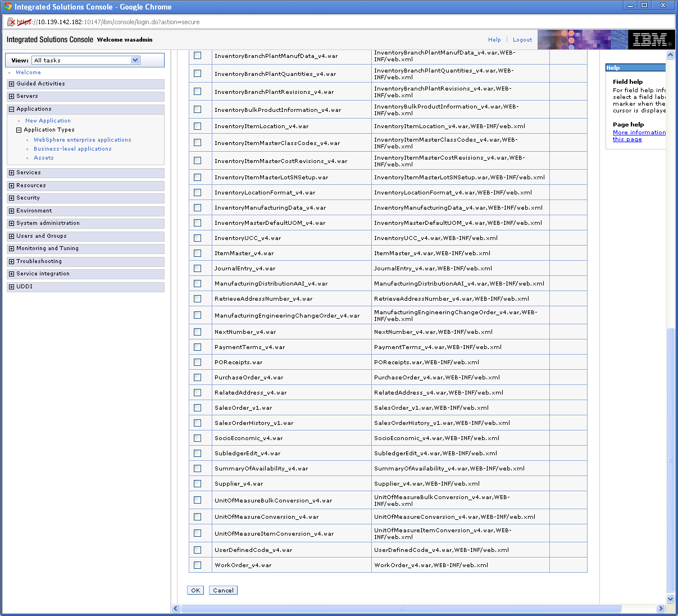Click the InventoryLocationFormat_v4.war module name

coord(265,193)
